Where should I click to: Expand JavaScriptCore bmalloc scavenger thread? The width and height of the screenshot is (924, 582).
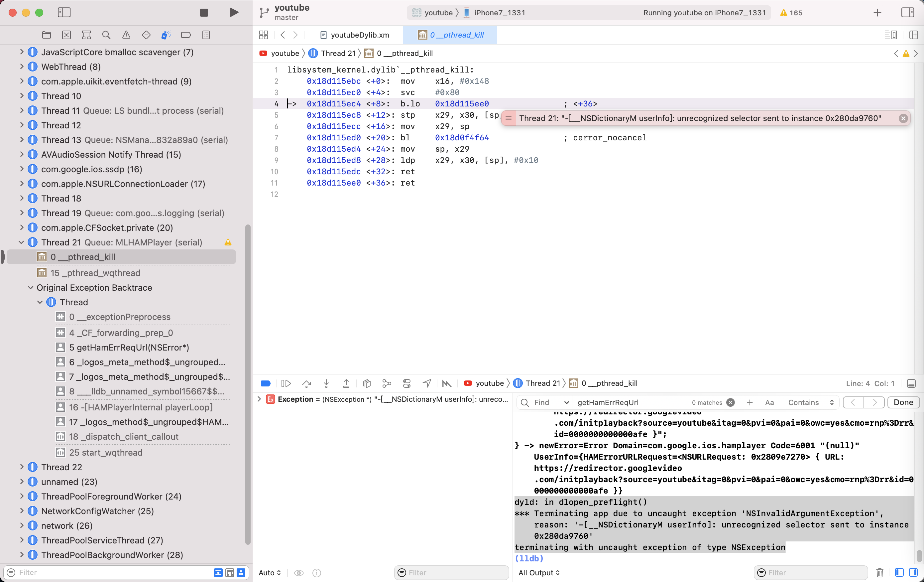point(22,52)
